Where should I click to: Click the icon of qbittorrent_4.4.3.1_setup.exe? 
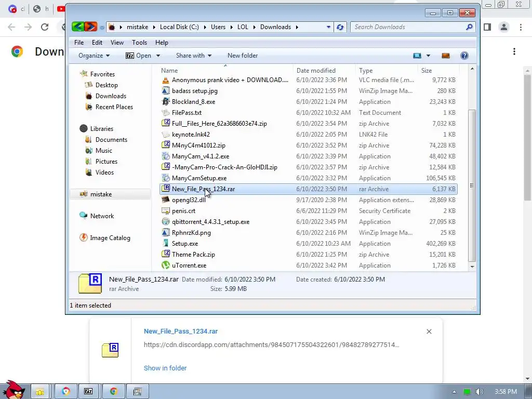point(166,221)
